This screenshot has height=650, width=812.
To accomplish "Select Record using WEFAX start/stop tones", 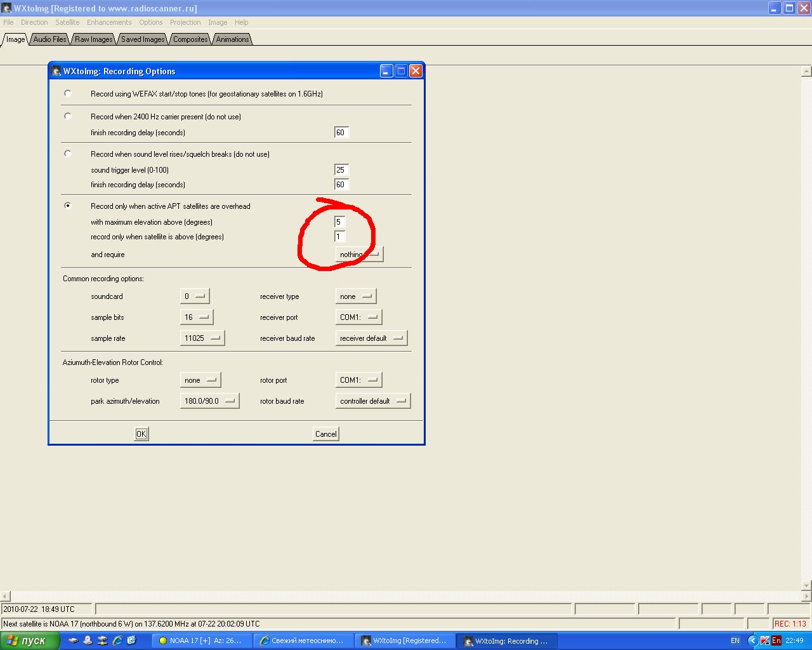I will (x=68, y=93).
